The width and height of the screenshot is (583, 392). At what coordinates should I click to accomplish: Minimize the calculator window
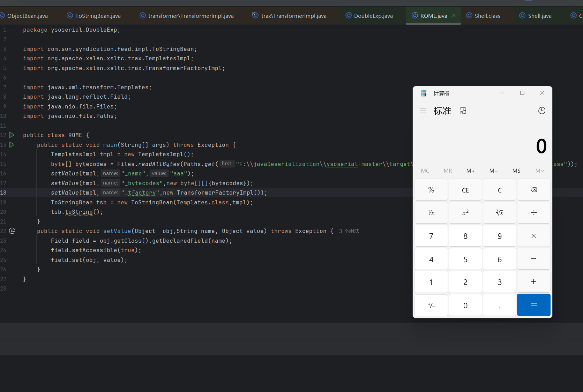tap(502, 93)
